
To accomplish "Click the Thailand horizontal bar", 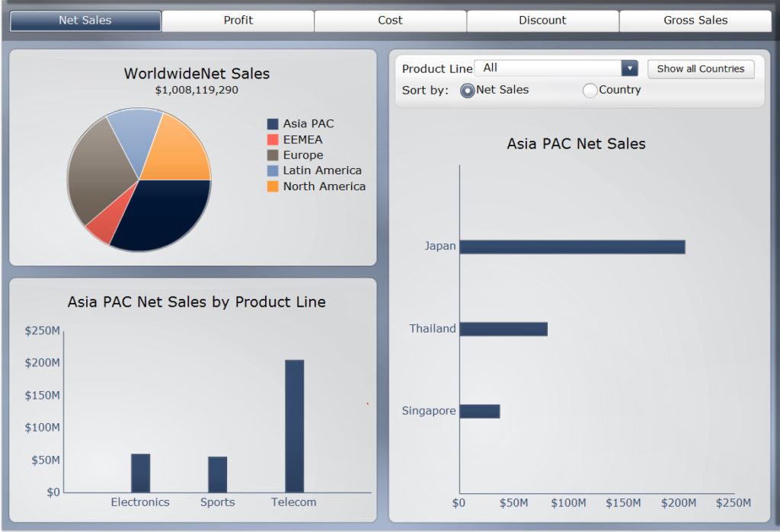I will pos(503,329).
